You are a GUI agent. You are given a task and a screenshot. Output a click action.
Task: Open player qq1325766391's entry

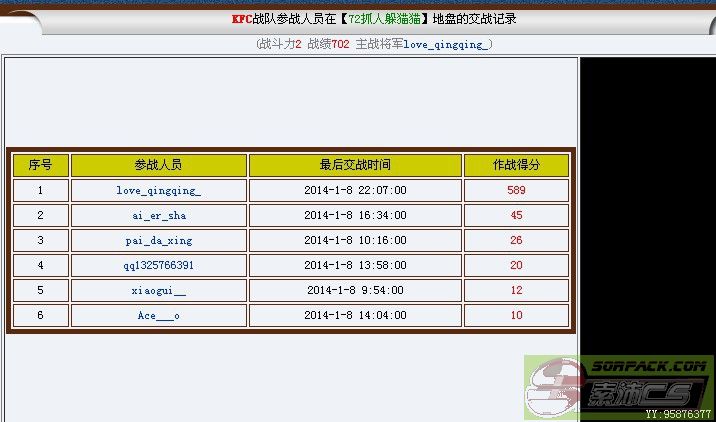[x=158, y=265]
